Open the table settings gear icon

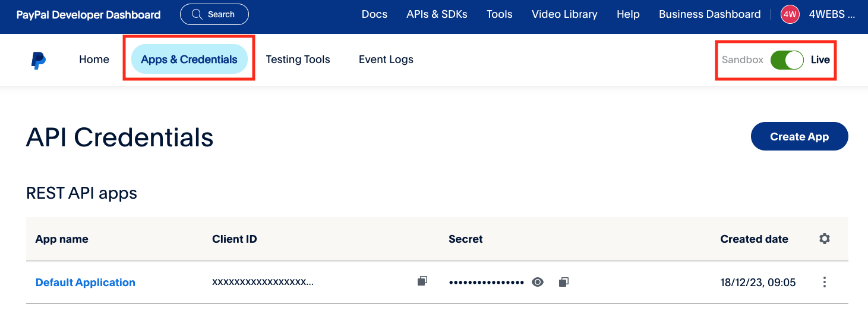tap(824, 239)
